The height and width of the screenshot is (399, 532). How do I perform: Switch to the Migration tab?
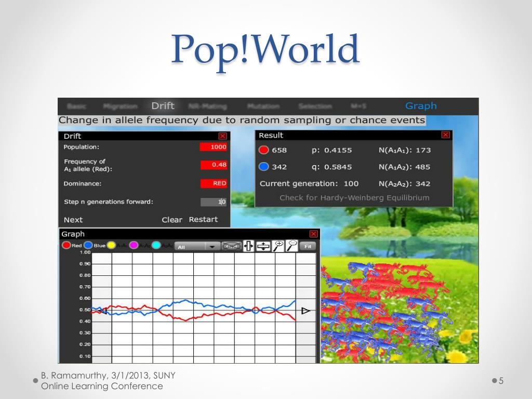[x=121, y=106]
